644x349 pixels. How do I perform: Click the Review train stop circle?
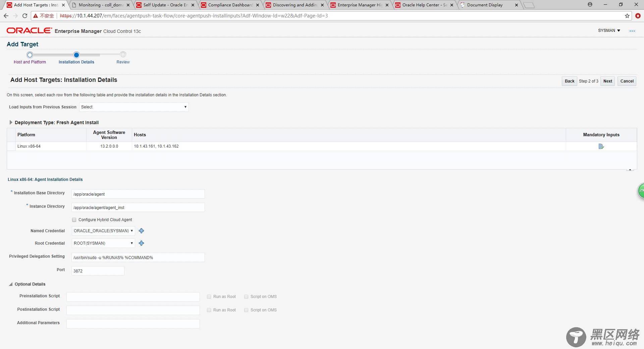[x=123, y=55]
